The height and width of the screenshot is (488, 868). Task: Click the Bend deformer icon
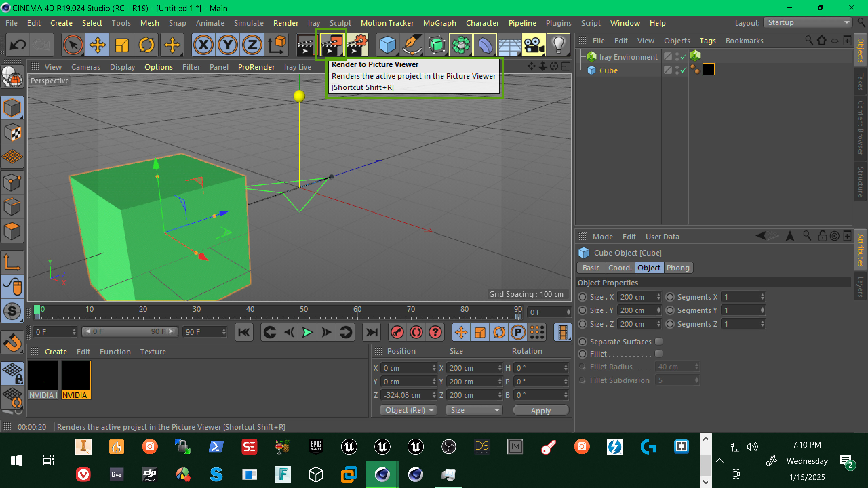(485, 45)
